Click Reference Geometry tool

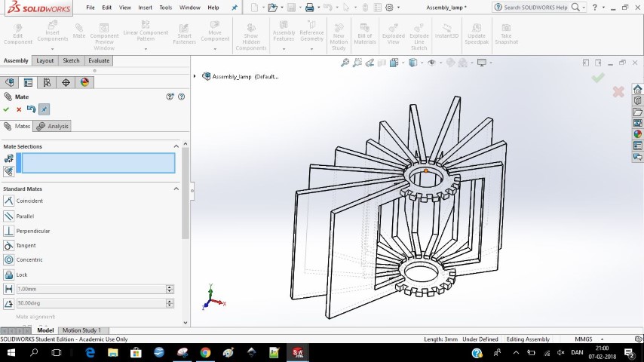tap(311, 31)
